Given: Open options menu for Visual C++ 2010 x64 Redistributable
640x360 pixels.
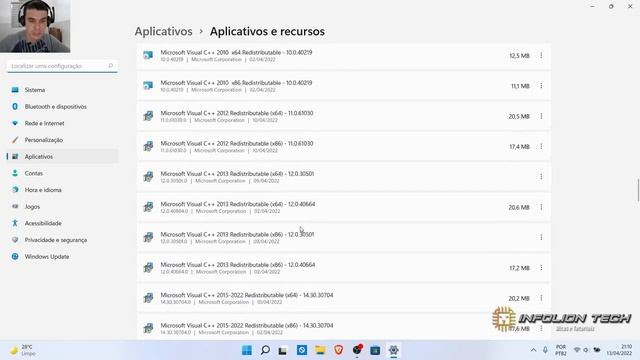Looking at the screenshot, I should tap(541, 56).
